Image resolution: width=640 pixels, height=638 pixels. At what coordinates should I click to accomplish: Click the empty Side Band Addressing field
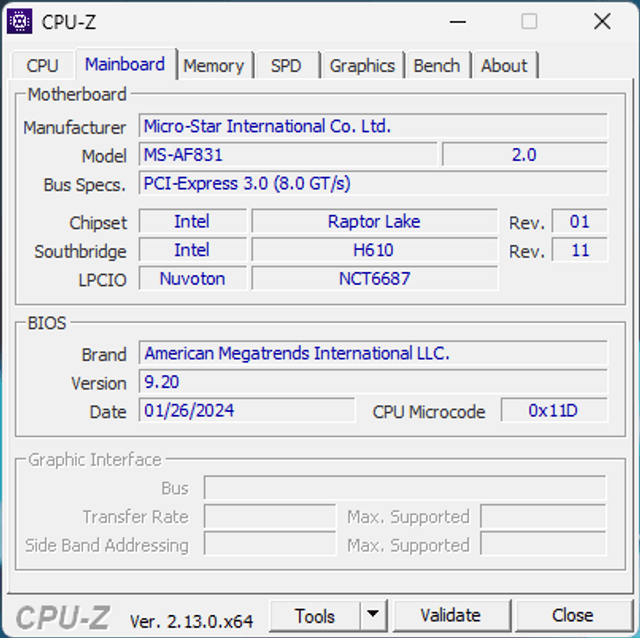(x=270, y=544)
